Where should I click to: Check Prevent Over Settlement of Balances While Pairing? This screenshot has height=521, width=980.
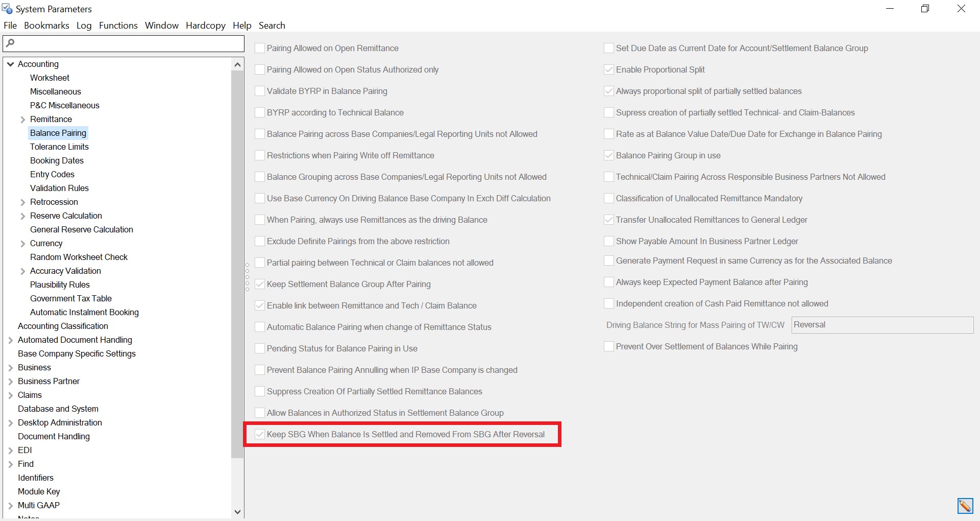pyautogui.click(x=609, y=346)
